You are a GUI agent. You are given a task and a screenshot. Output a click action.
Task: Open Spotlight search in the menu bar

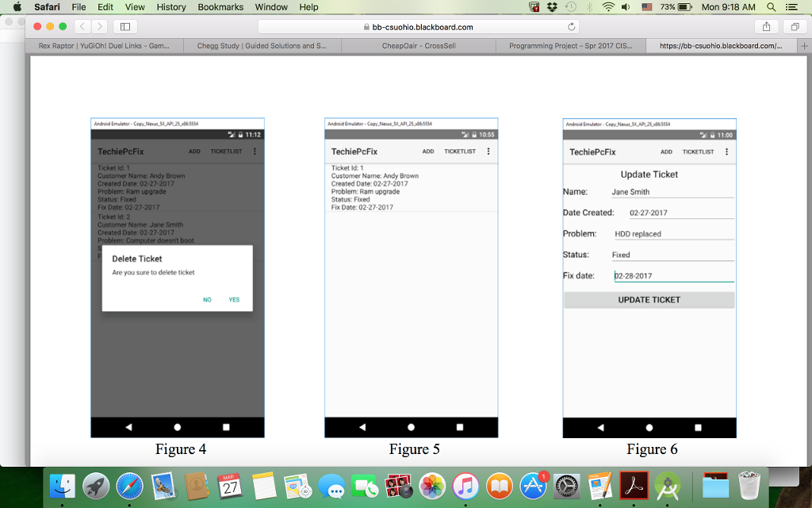770,8
